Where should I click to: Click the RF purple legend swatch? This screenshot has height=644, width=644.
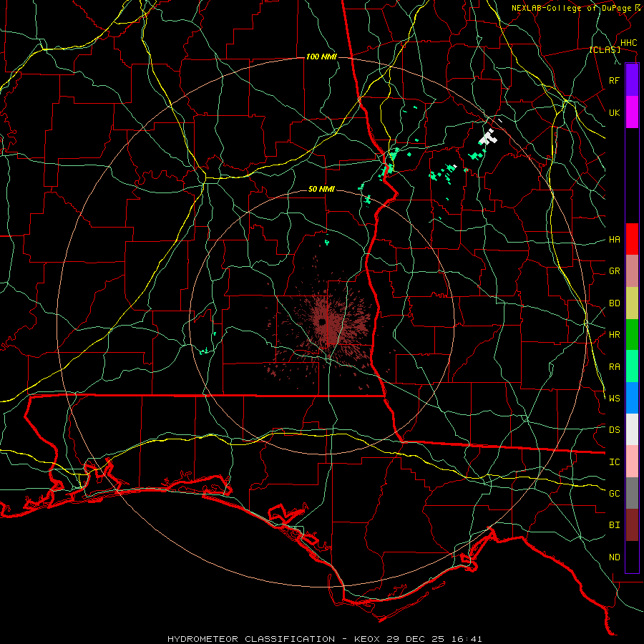click(x=632, y=80)
